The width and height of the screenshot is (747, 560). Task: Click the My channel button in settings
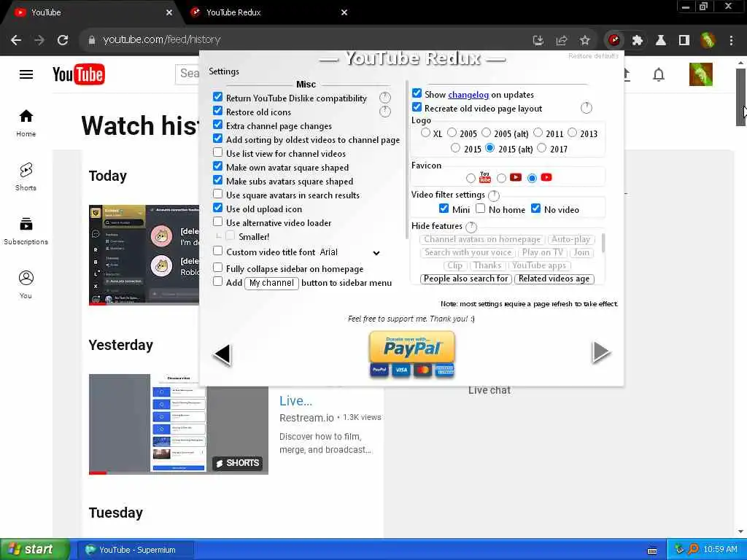pyautogui.click(x=271, y=284)
